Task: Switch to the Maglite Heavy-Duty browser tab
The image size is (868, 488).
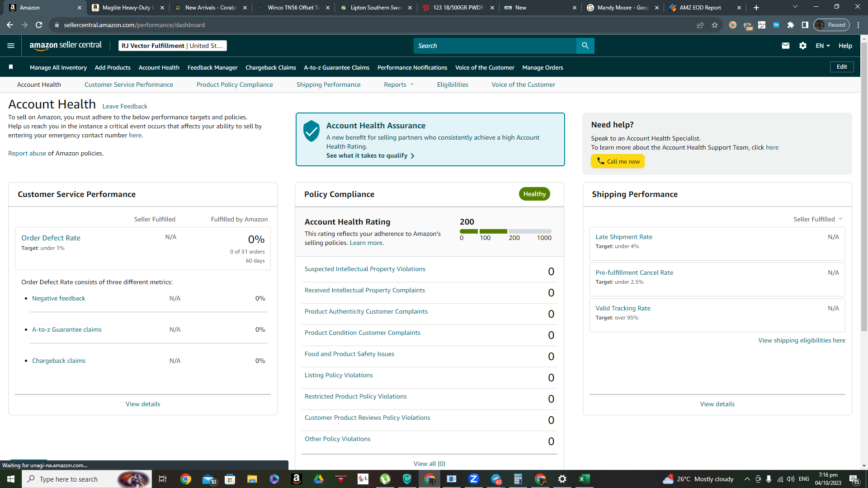Action: (128, 8)
